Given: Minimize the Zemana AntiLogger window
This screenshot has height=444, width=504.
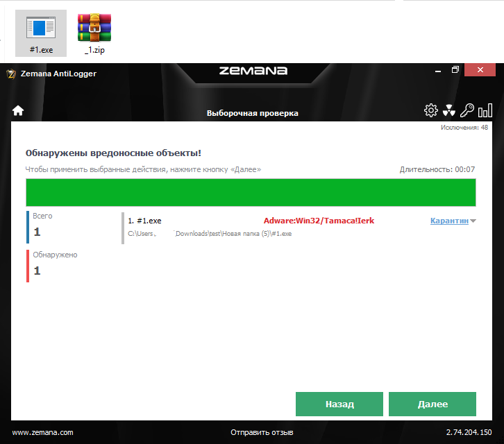Looking at the screenshot, I should [438, 70].
